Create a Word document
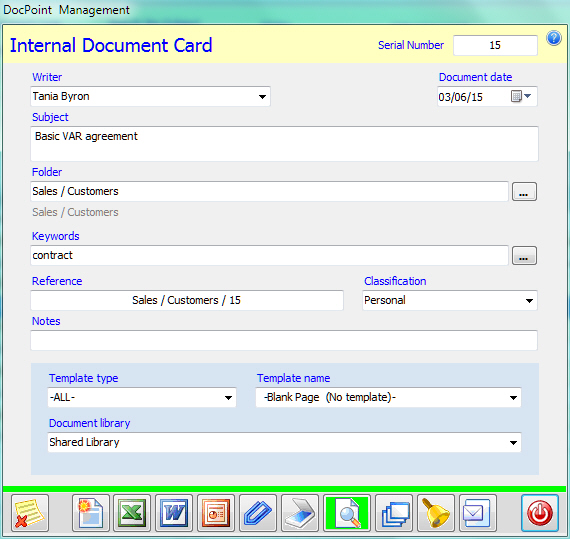This screenshot has height=539, width=570. pyautogui.click(x=174, y=513)
